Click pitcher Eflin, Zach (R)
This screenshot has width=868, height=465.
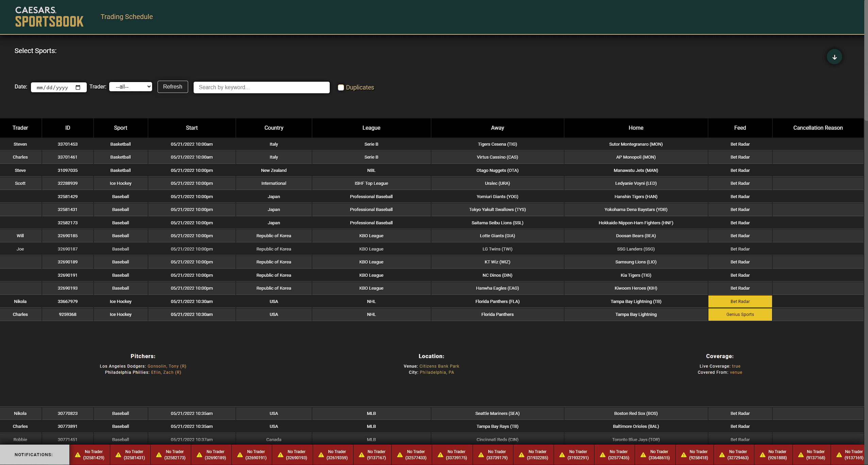click(166, 372)
